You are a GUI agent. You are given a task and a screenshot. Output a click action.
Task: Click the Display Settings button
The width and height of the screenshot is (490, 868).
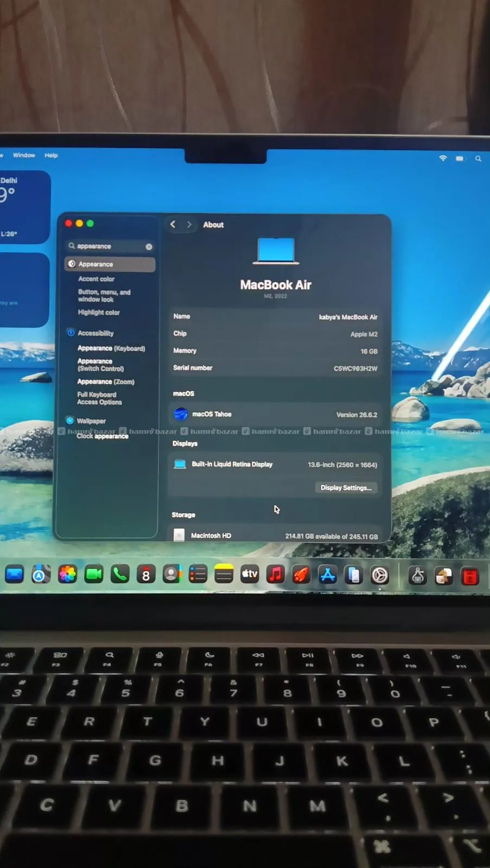tap(346, 488)
